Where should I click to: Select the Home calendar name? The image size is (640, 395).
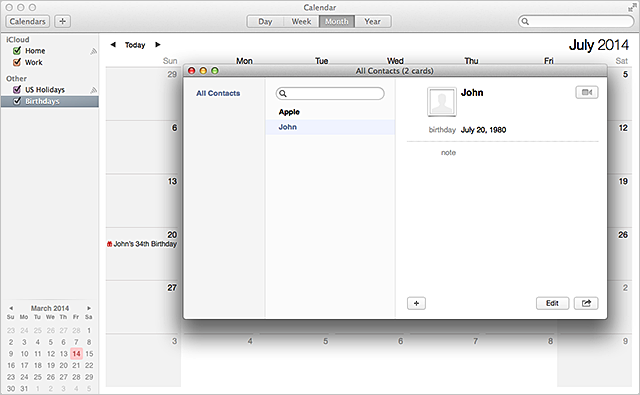tap(35, 51)
